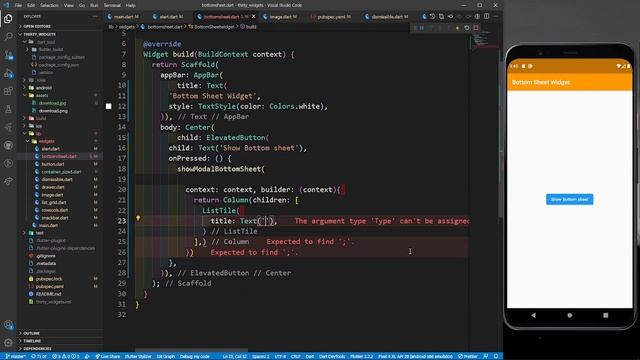Open the Manage gear settings
Image resolution: width=640 pixels, height=360 pixels.
click(8, 342)
